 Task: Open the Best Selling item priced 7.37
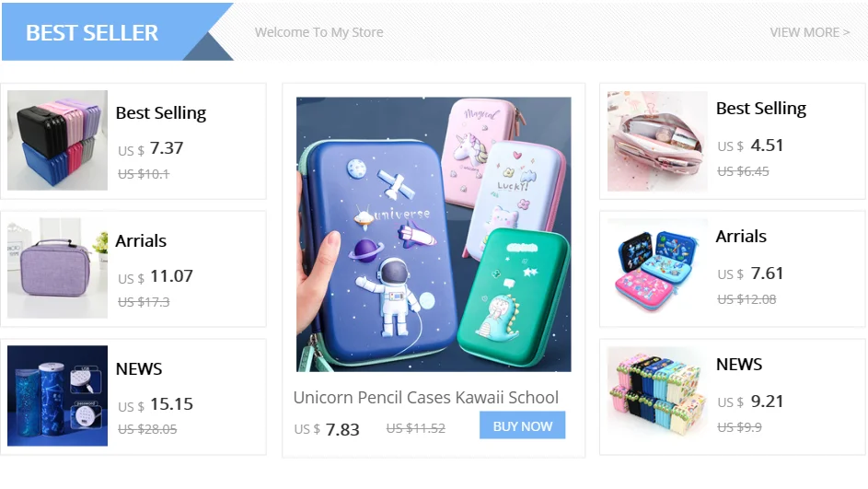(133, 141)
